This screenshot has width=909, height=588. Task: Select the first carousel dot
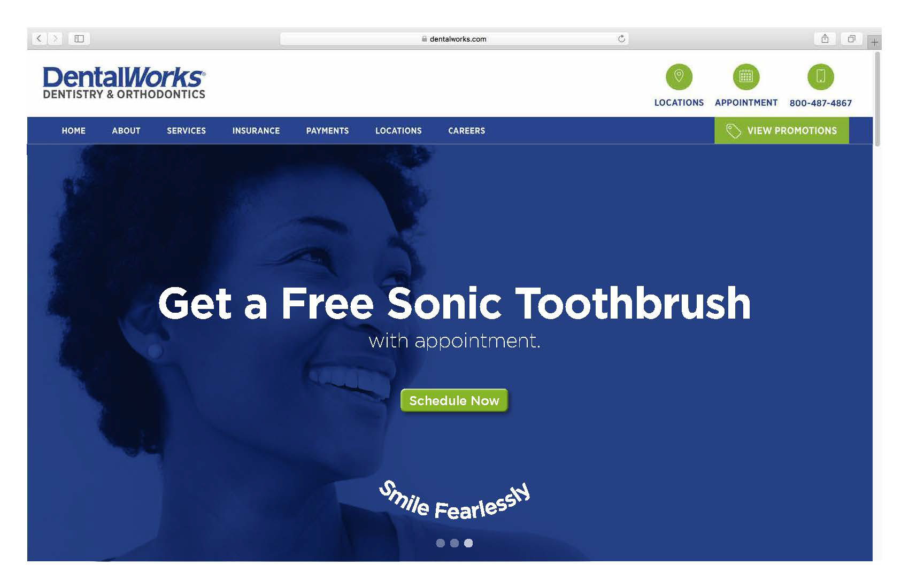(441, 543)
